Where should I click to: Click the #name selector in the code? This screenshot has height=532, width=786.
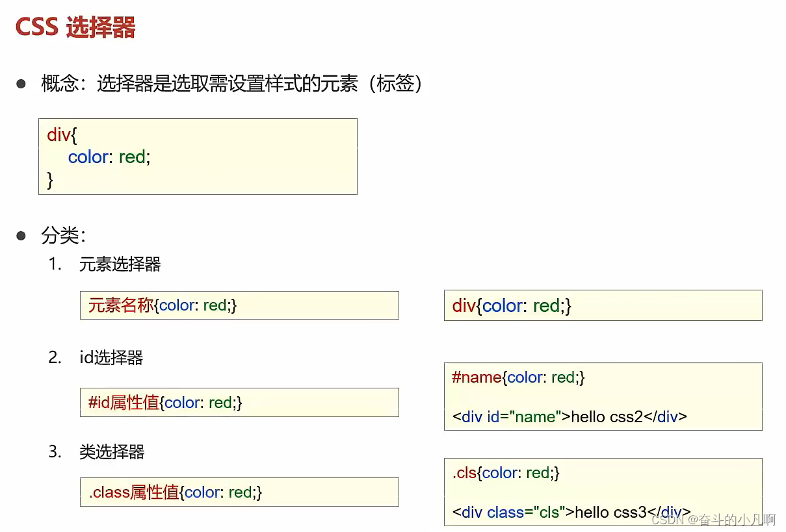click(x=477, y=377)
